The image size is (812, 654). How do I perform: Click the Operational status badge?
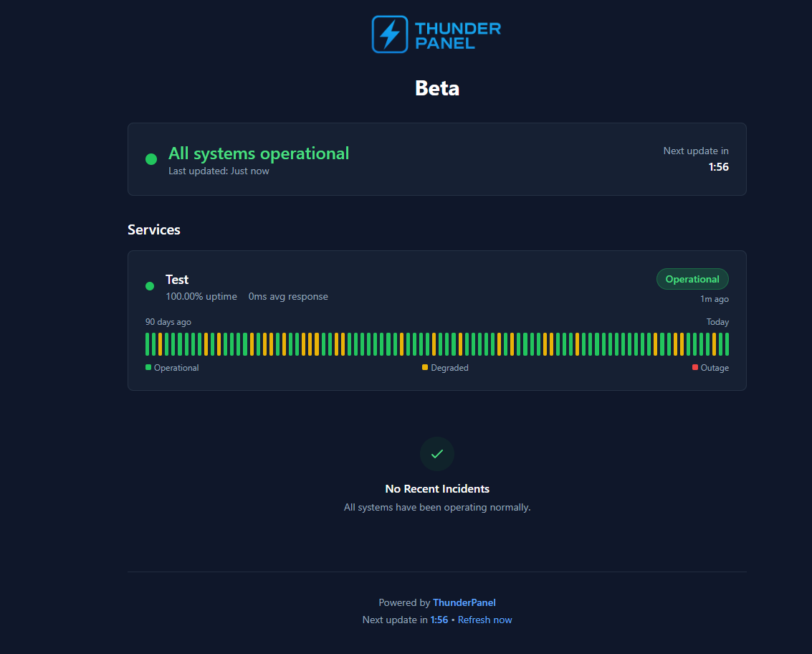[692, 279]
